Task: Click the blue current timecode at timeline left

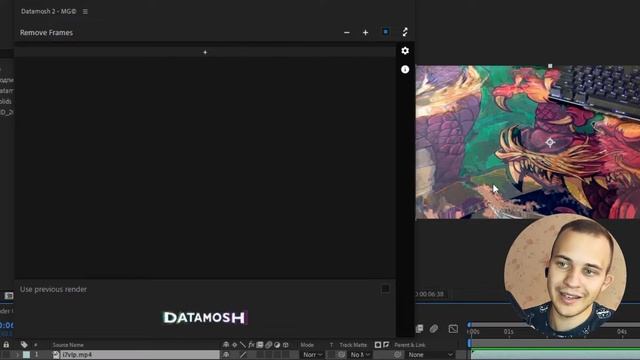Action: pyautogui.click(x=7, y=325)
